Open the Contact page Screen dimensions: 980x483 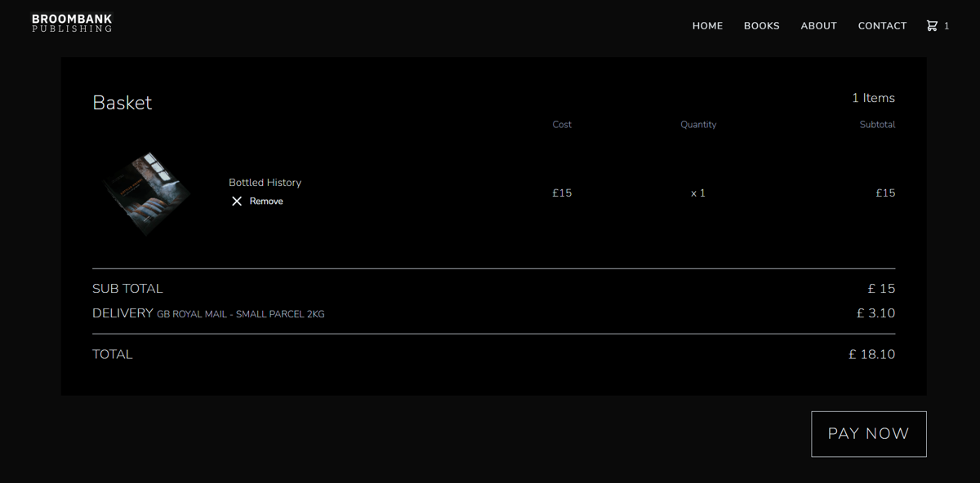[x=882, y=26]
